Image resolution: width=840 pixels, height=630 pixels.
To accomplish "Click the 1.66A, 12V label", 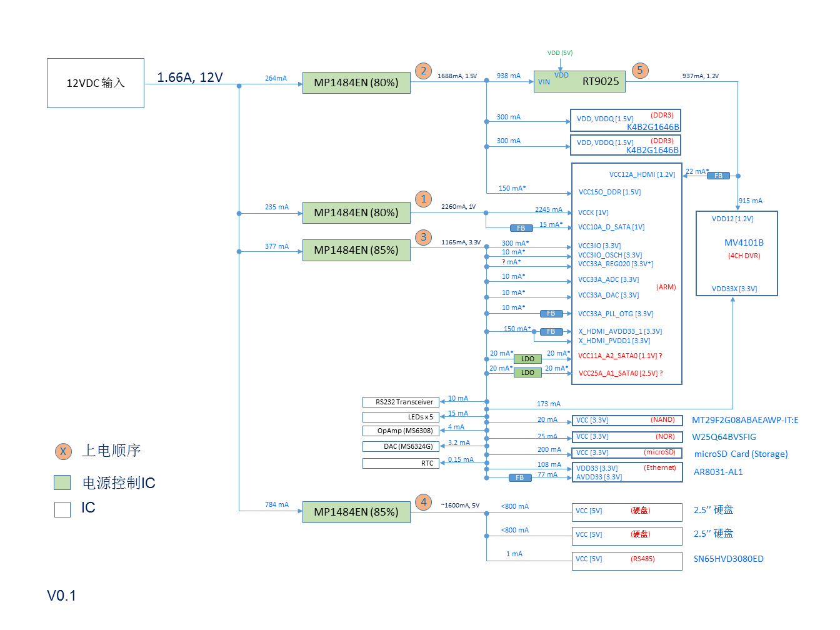I will tap(190, 77).
